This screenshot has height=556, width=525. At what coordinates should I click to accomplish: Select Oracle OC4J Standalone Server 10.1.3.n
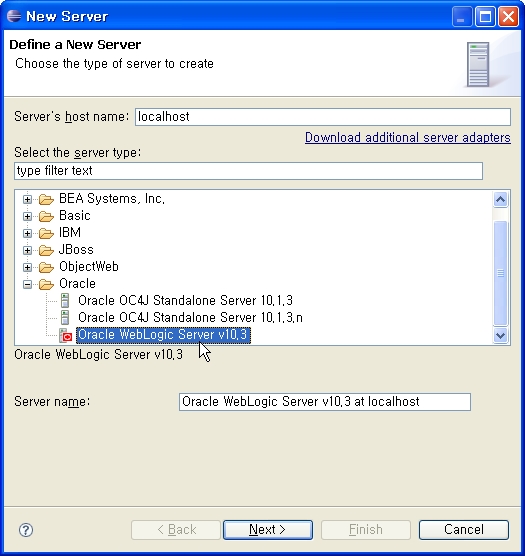coord(190,318)
